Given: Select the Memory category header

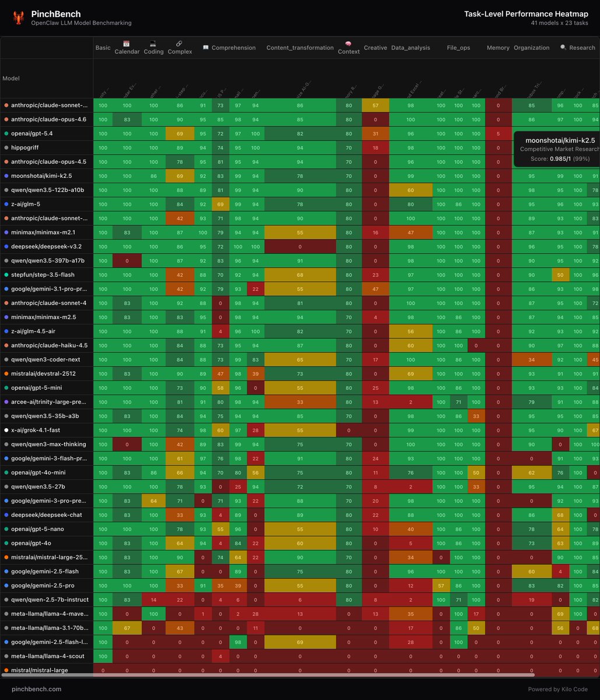Looking at the screenshot, I should point(498,48).
